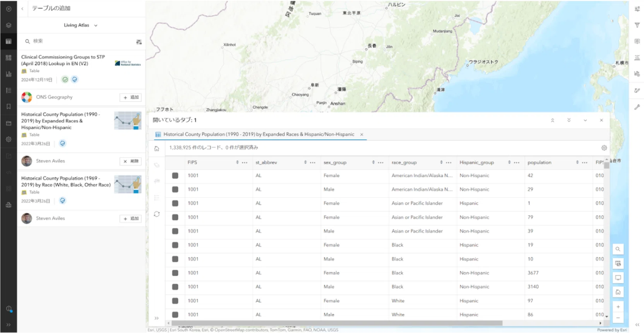Image resolution: width=644 pixels, height=333 pixels.
Task: Open the Properties icon in the right toolbar
Action: tap(637, 9)
